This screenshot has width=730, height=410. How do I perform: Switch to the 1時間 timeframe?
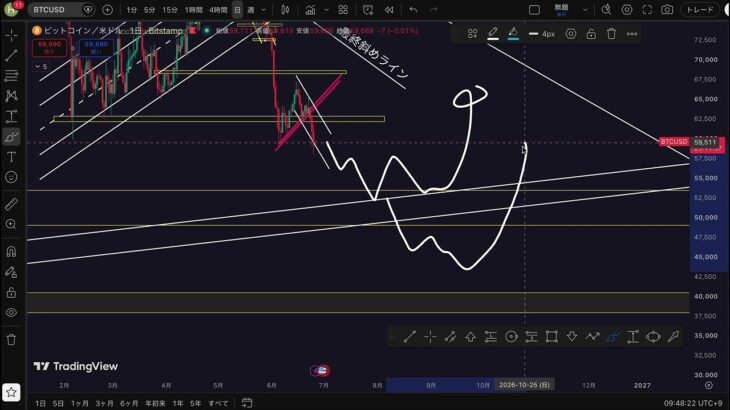(x=193, y=10)
